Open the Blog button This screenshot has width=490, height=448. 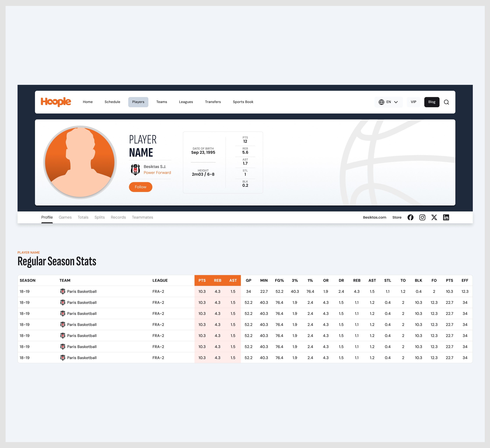click(432, 102)
